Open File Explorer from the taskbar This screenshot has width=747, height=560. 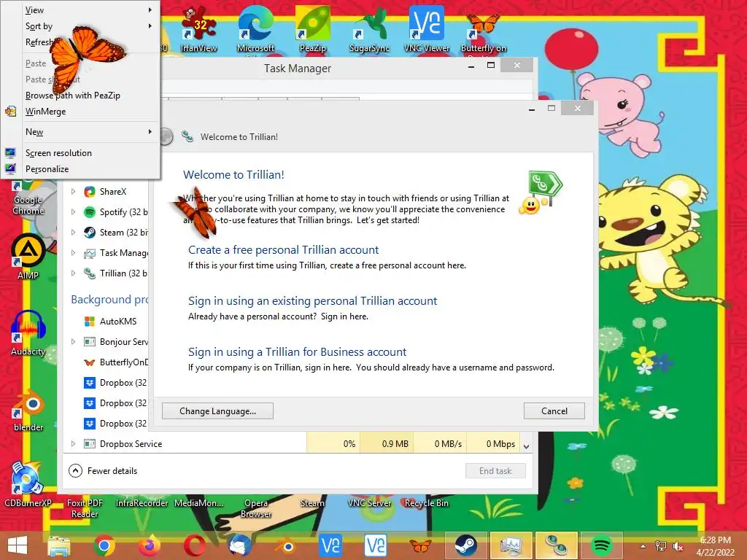58,545
